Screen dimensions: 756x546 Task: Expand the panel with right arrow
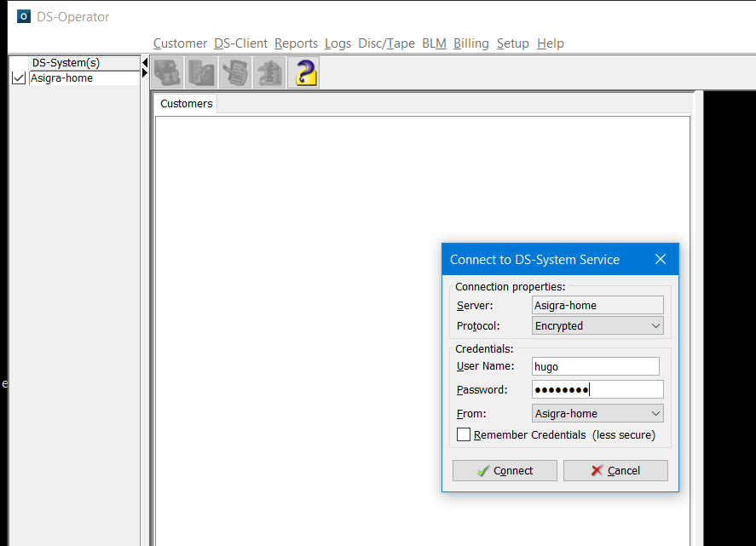(x=145, y=74)
